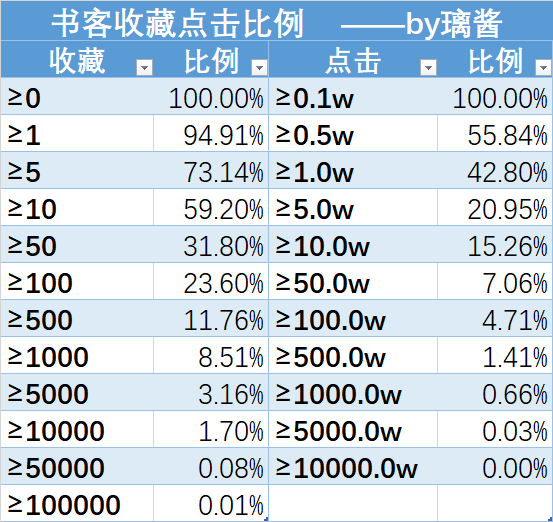This screenshot has height=522, width=553.
Task: Click the value 1.70%
Action: 231,432
